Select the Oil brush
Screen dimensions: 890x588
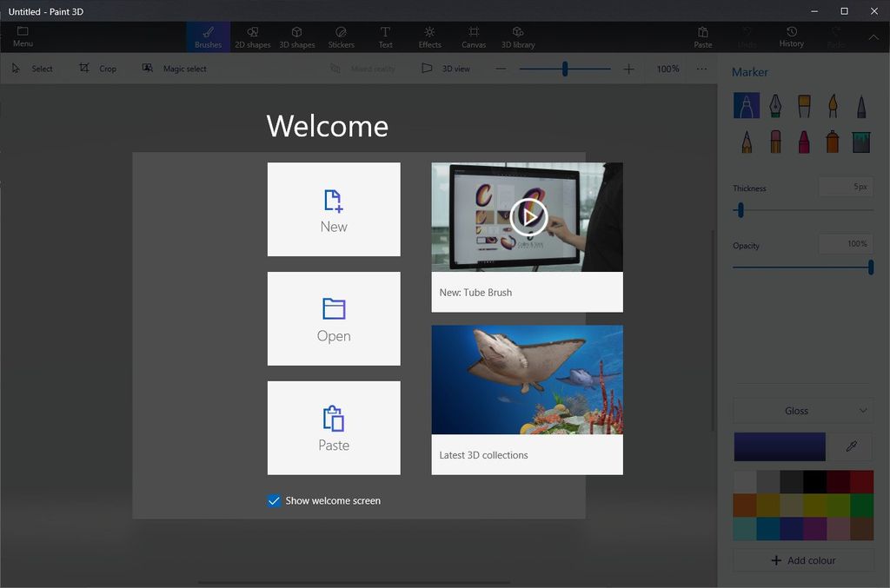tap(804, 104)
